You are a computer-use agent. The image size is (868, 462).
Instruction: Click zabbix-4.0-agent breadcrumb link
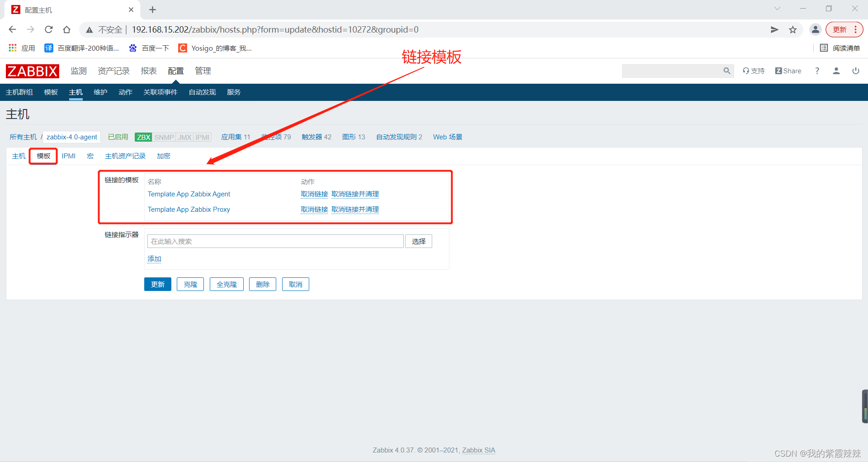[72, 137]
